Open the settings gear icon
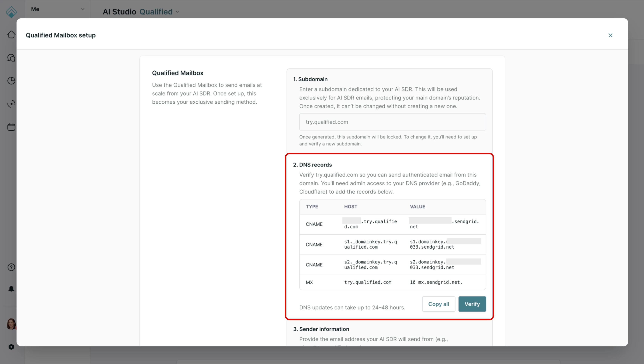This screenshot has width=644, height=364. coord(11,347)
